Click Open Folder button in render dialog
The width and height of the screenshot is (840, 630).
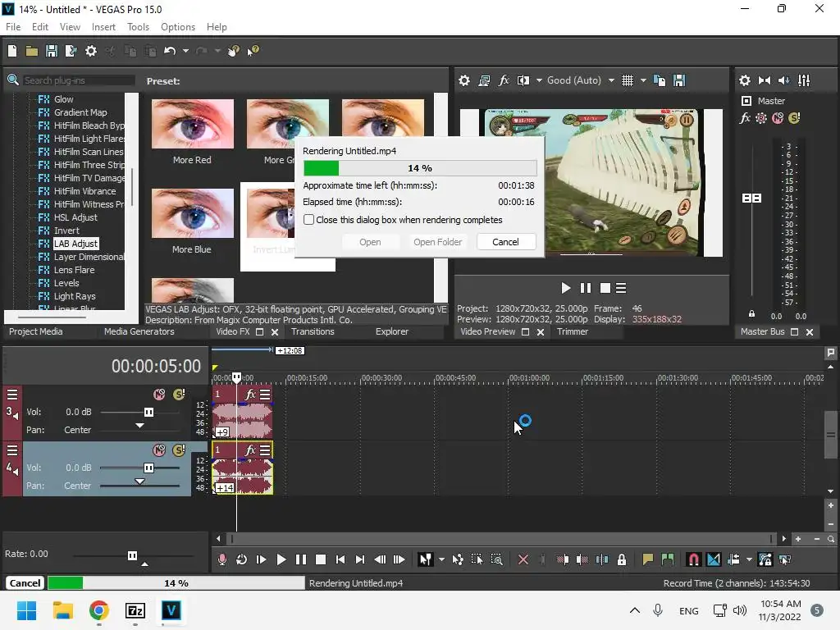coord(438,242)
